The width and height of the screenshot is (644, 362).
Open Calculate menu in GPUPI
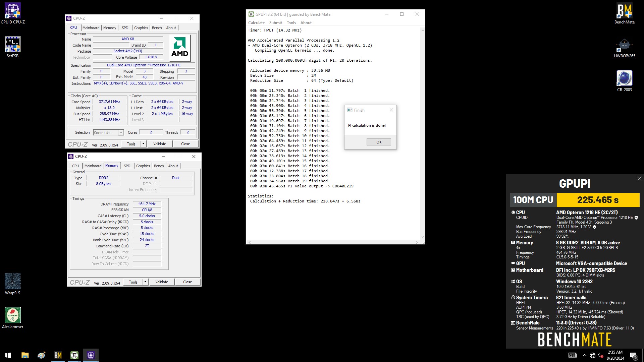pyautogui.click(x=256, y=23)
